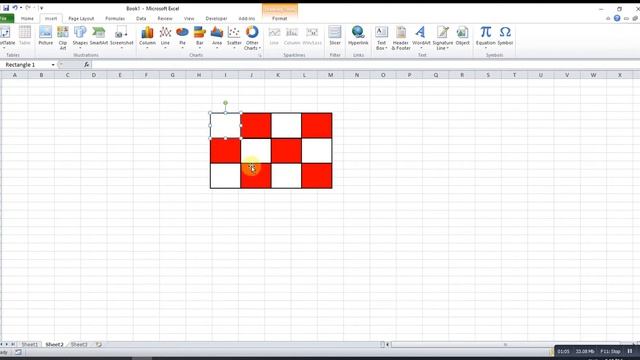Select column M header

tap(330, 75)
